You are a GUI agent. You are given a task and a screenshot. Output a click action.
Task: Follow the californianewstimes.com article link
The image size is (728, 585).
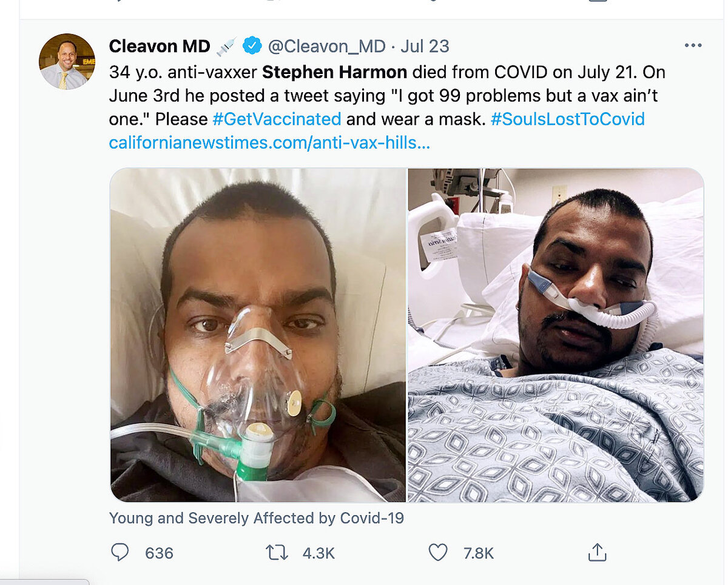[269, 142]
